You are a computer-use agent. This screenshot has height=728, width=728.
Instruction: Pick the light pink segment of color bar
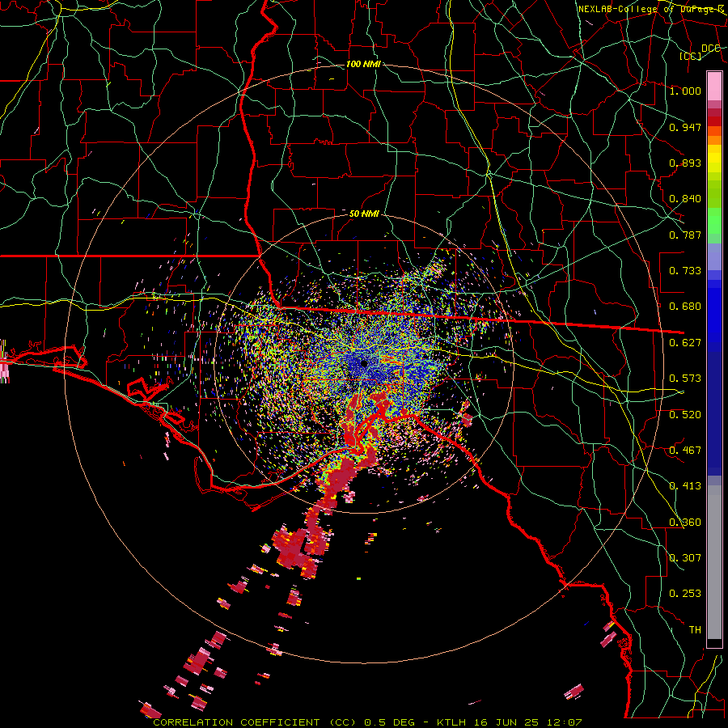click(x=714, y=87)
